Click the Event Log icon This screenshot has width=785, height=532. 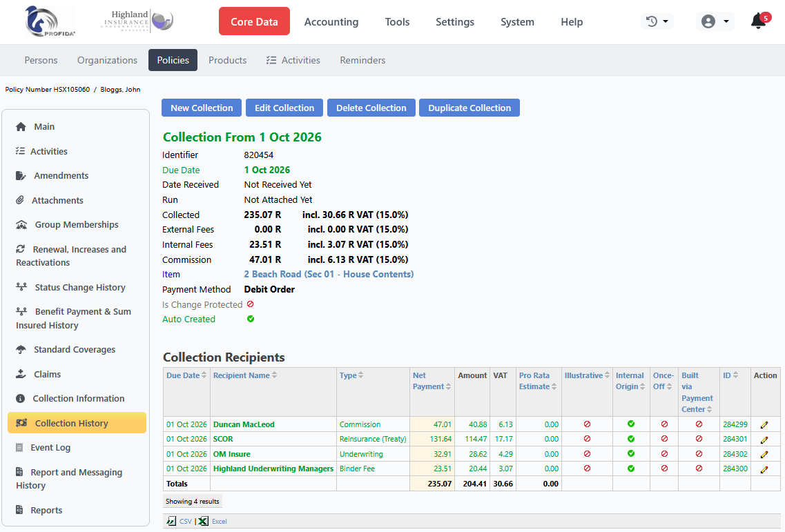pyautogui.click(x=19, y=447)
